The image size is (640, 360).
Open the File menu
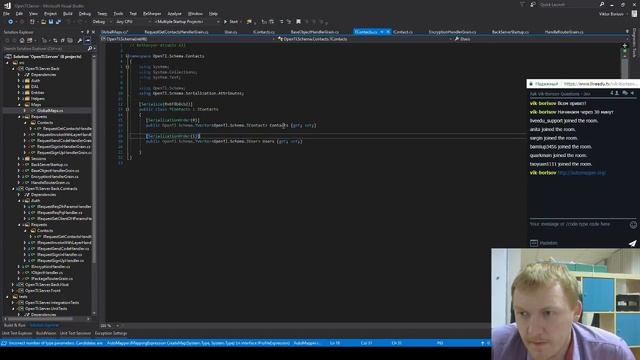(6, 13)
